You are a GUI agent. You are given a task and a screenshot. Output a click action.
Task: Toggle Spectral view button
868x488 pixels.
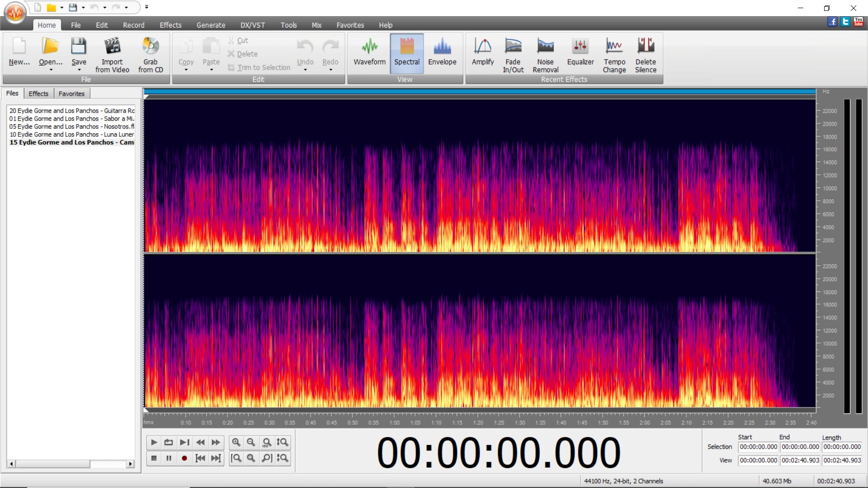coord(406,53)
